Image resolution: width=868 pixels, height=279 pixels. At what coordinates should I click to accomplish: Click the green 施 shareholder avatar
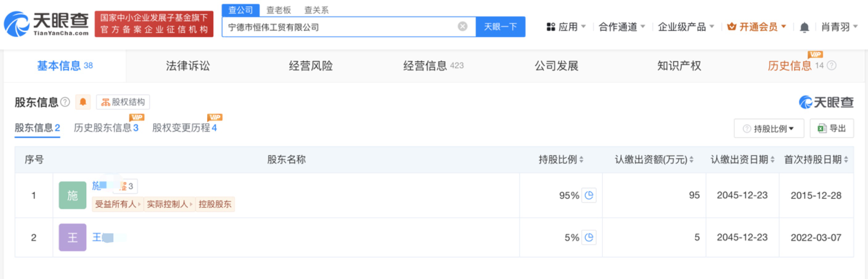tap(73, 195)
